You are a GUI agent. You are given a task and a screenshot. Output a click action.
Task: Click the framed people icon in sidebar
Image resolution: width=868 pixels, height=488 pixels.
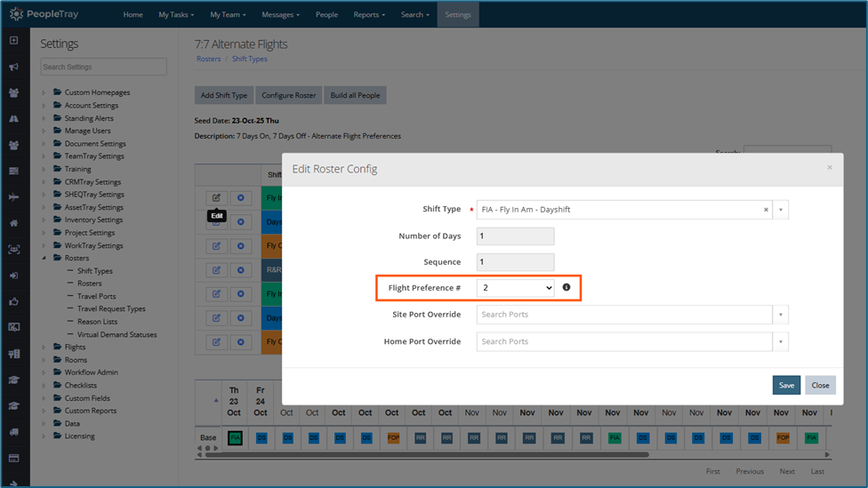(14, 250)
